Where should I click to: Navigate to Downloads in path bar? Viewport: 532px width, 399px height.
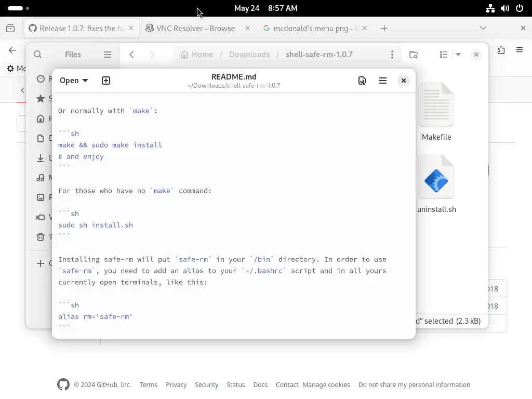(x=249, y=54)
